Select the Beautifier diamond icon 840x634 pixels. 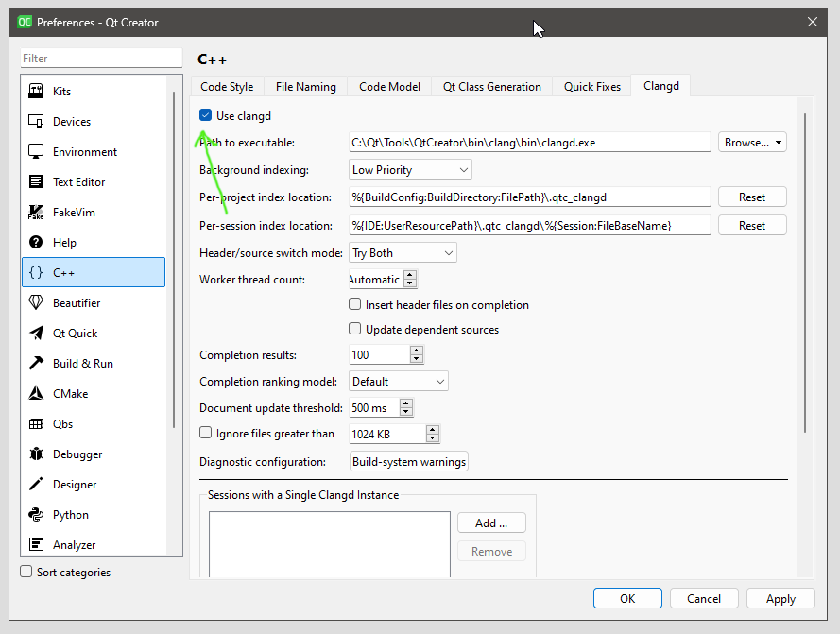pos(36,303)
